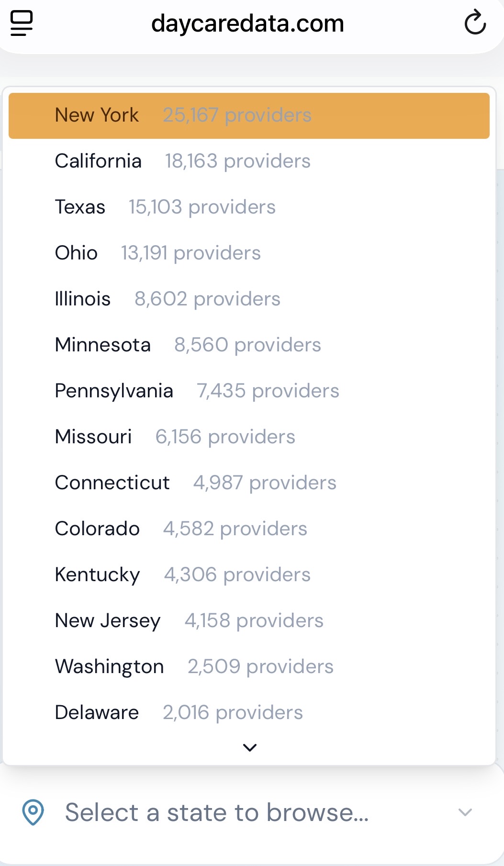Tap the location pin icon
The image size is (504, 866).
[33, 812]
